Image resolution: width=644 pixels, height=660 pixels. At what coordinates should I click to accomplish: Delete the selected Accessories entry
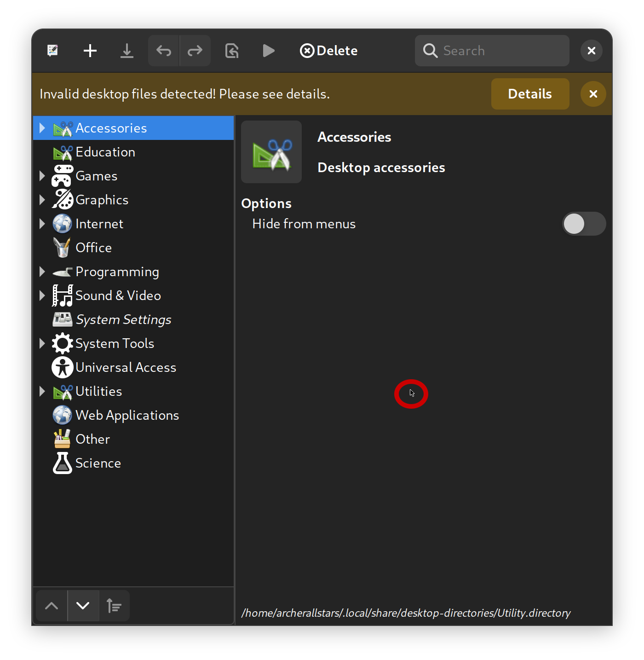point(328,51)
